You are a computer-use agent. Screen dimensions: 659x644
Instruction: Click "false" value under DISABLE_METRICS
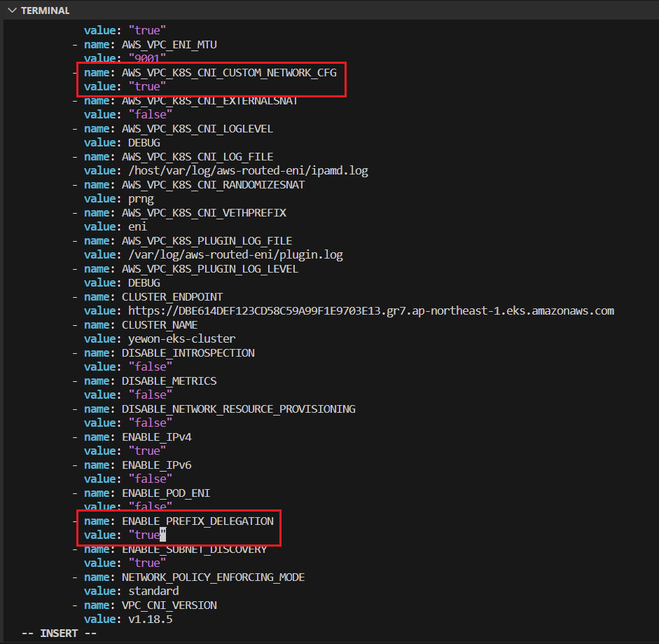[150, 395]
